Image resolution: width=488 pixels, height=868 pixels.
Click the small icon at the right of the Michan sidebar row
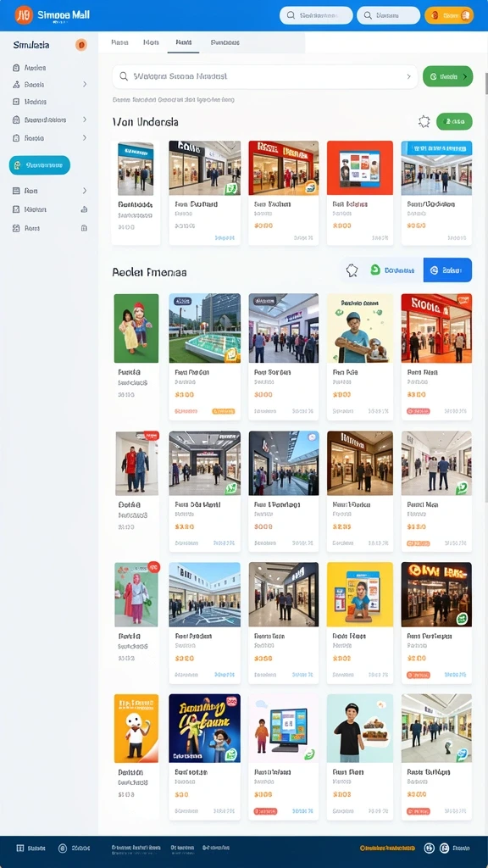[x=84, y=209]
